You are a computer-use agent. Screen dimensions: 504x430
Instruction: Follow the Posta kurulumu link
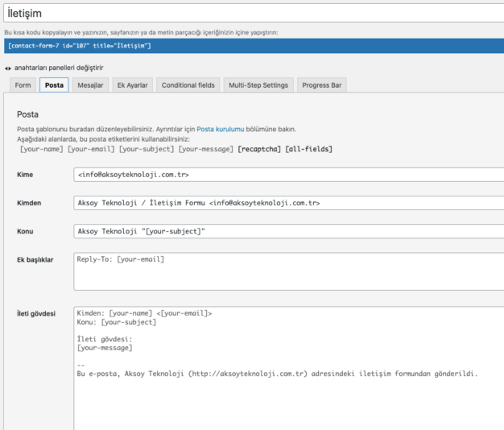(221, 129)
